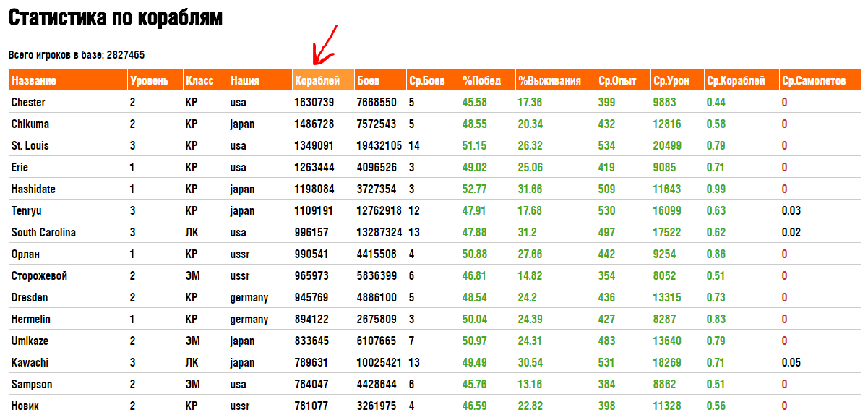This screenshot has height=415, width=868.
Task: Select the Chikuma ship name
Action: (x=30, y=124)
